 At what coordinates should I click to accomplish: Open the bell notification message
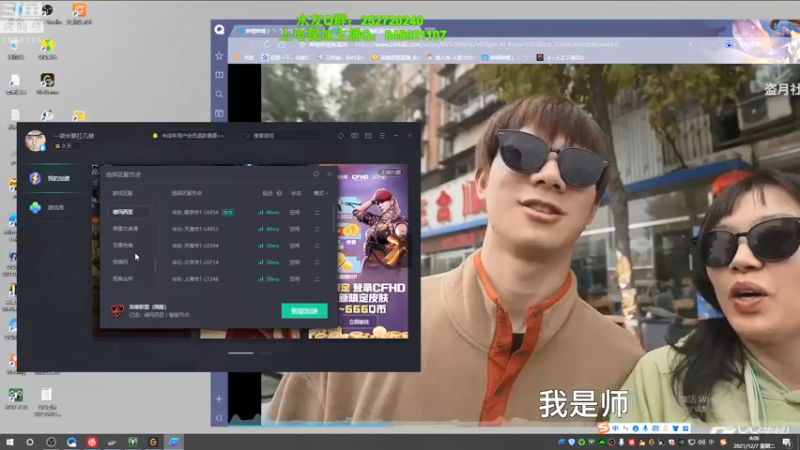189,136
